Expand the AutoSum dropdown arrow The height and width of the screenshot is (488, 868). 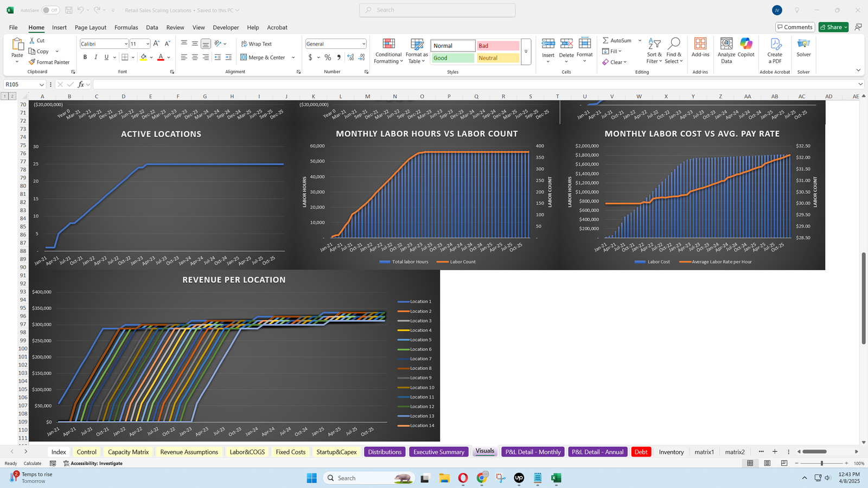(x=640, y=41)
